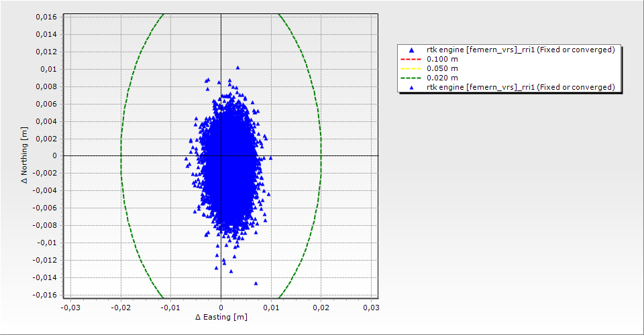Select the first 'rtk engine' legend entry text

coord(521,50)
